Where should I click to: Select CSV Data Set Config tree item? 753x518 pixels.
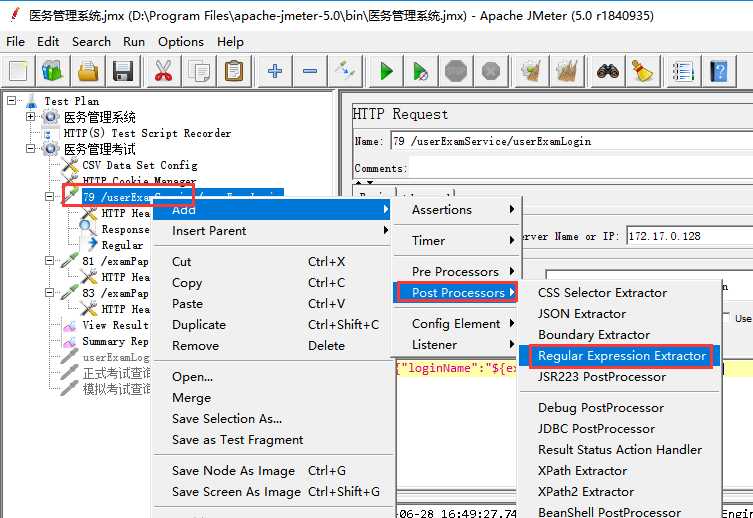[x=140, y=165]
